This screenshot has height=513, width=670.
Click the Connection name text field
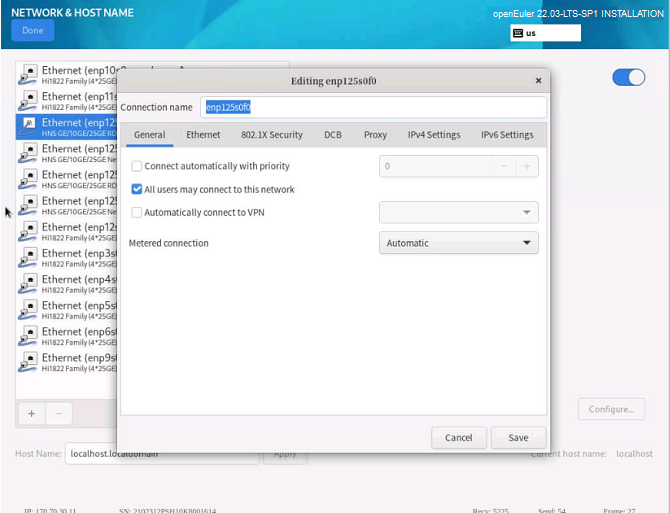(x=374, y=107)
